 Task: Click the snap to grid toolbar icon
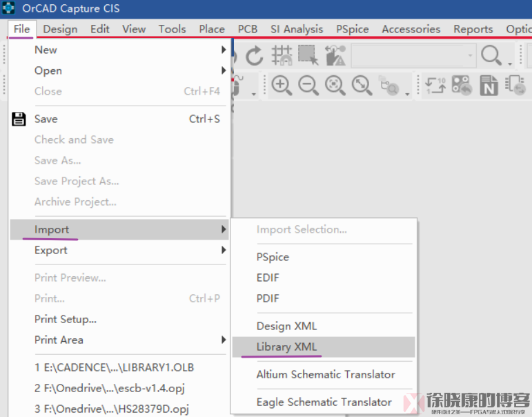pos(282,55)
